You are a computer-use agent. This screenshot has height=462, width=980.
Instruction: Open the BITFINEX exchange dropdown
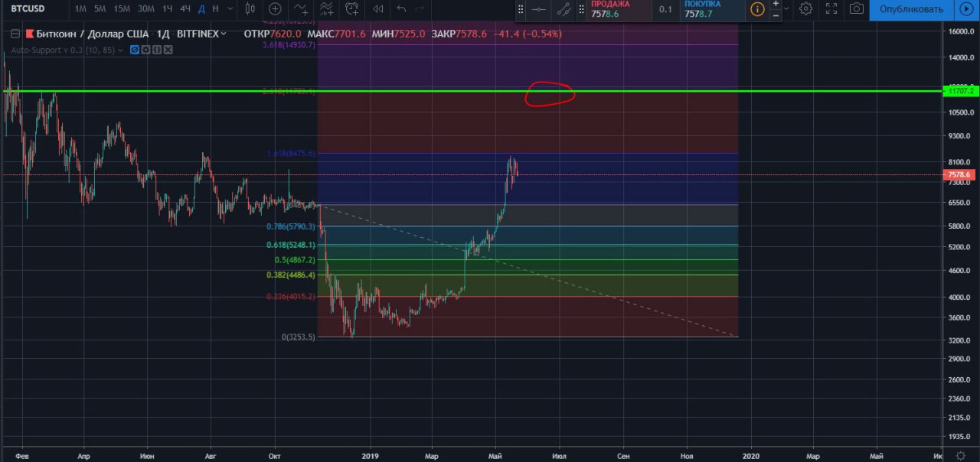point(201,34)
